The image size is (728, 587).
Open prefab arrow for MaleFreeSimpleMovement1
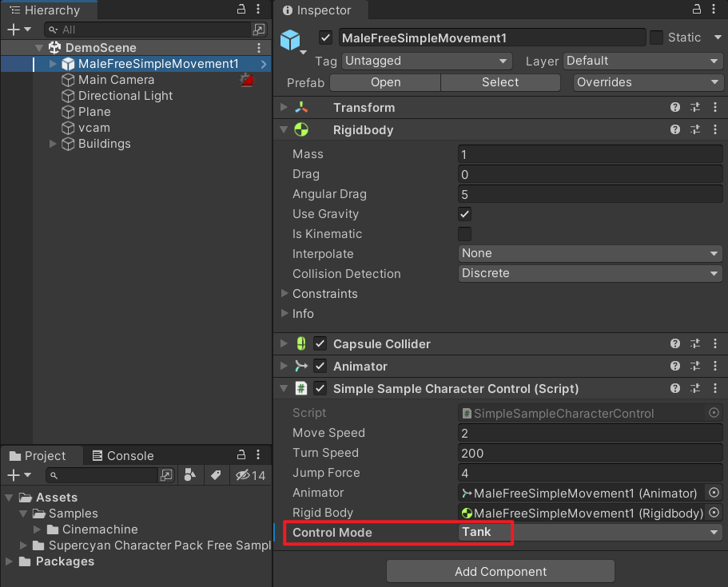(x=264, y=64)
